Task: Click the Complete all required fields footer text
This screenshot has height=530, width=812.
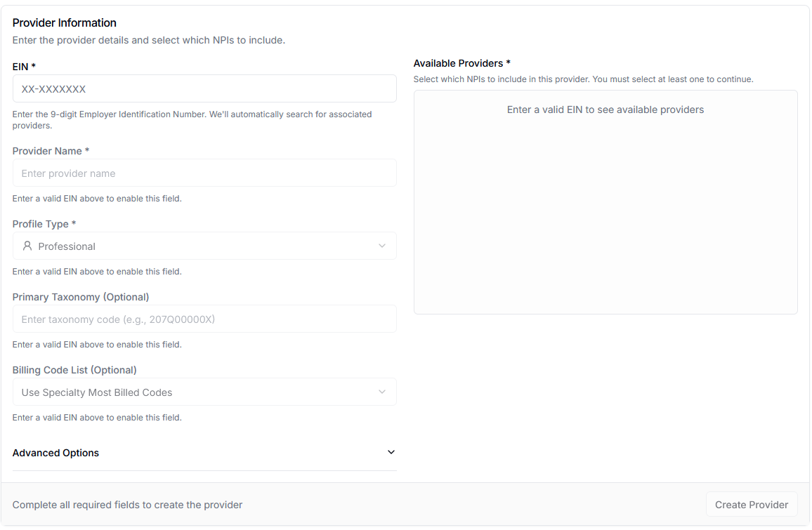Action: 127,504
